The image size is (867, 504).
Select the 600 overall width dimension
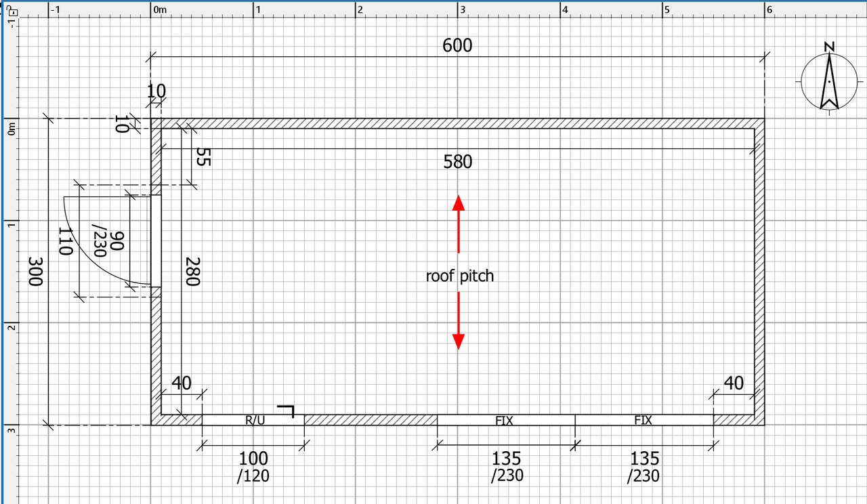[457, 46]
